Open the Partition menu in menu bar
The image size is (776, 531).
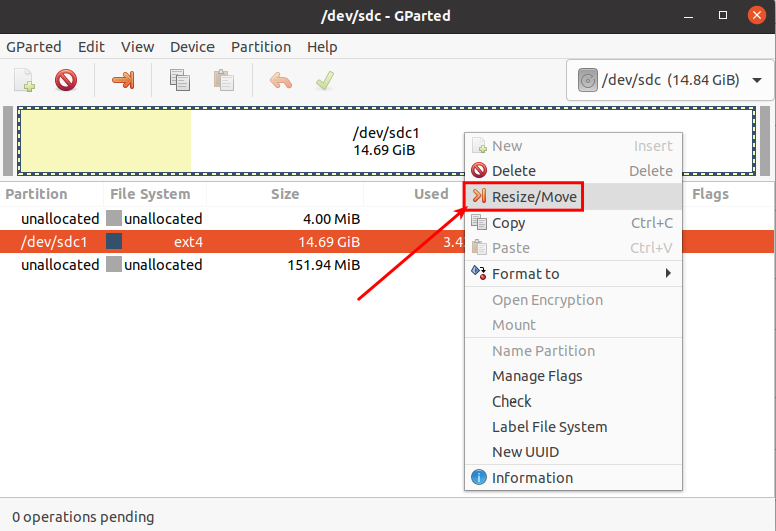[x=261, y=47]
